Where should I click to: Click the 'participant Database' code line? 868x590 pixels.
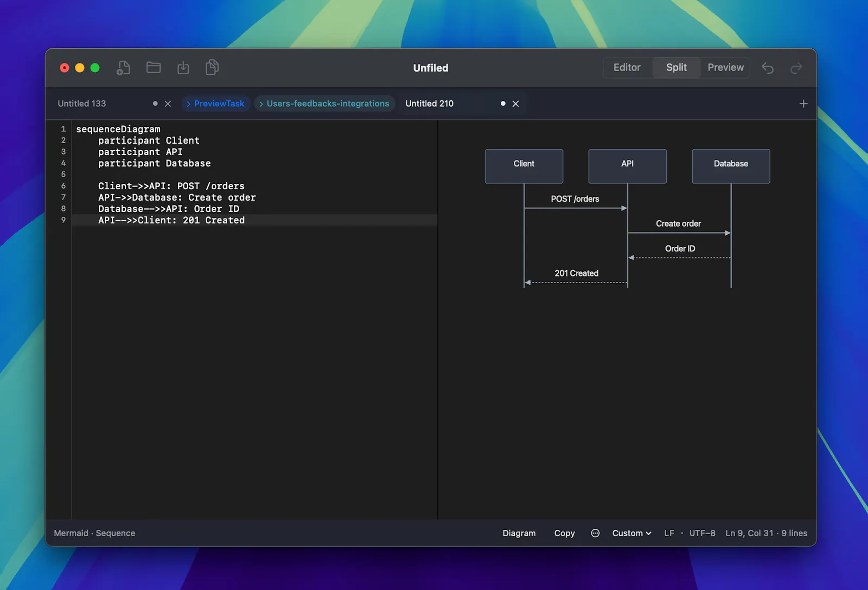click(154, 163)
